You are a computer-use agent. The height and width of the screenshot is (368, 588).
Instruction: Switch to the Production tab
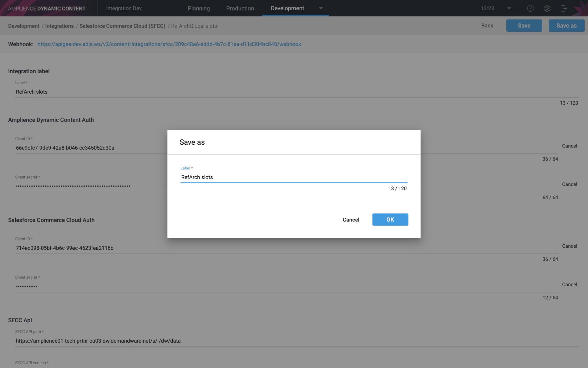(240, 8)
